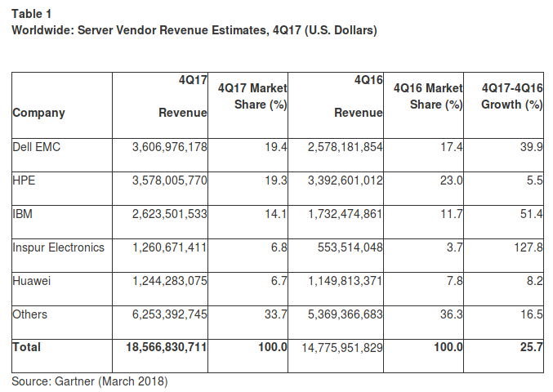Click HPE growth value 5.5
Screen dimensions: 553x392
pyautogui.click(x=535, y=180)
